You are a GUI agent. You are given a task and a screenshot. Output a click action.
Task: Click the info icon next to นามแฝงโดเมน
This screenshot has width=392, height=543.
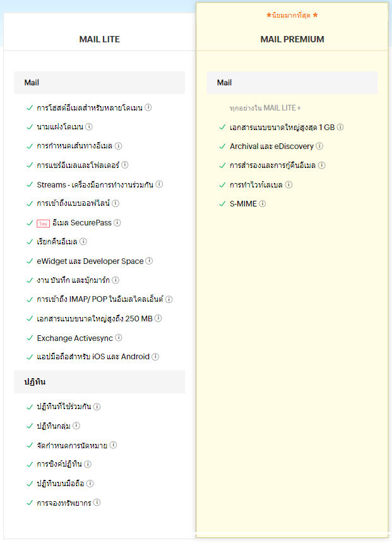[89, 127]
